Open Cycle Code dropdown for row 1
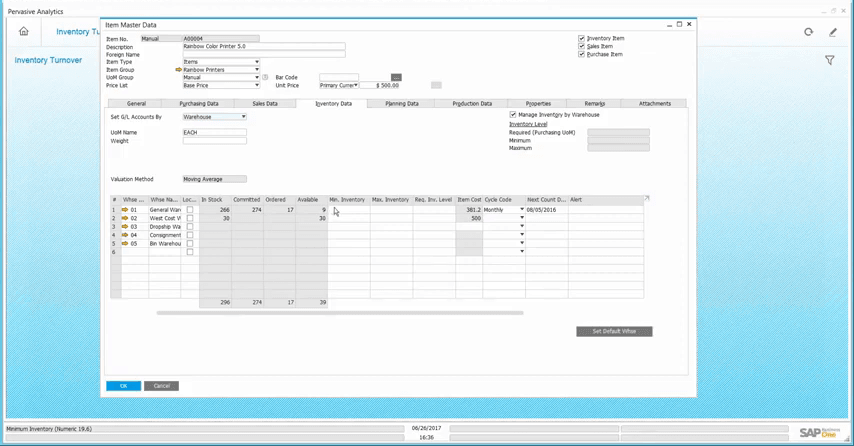 (x=522, y=210)
